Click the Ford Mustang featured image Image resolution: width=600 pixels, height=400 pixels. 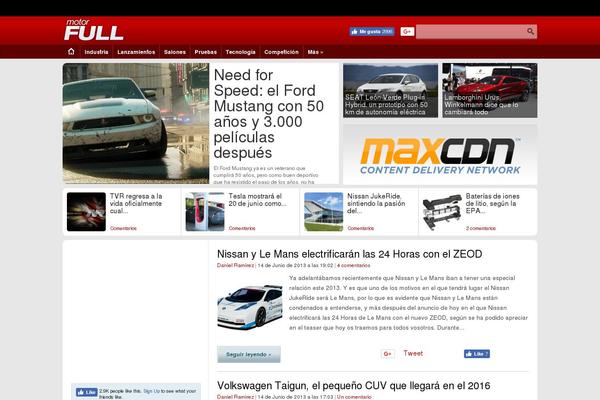pos(136,123)
